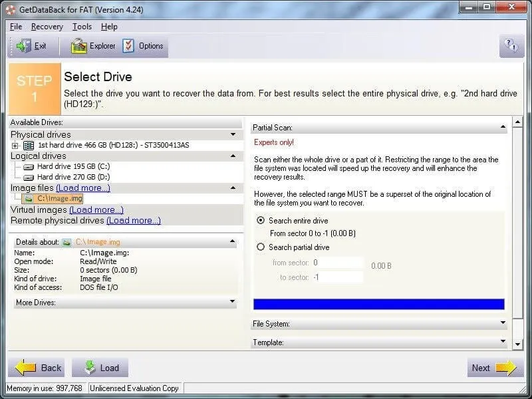
Task: Expand the File System section
Action: point(379,324)
